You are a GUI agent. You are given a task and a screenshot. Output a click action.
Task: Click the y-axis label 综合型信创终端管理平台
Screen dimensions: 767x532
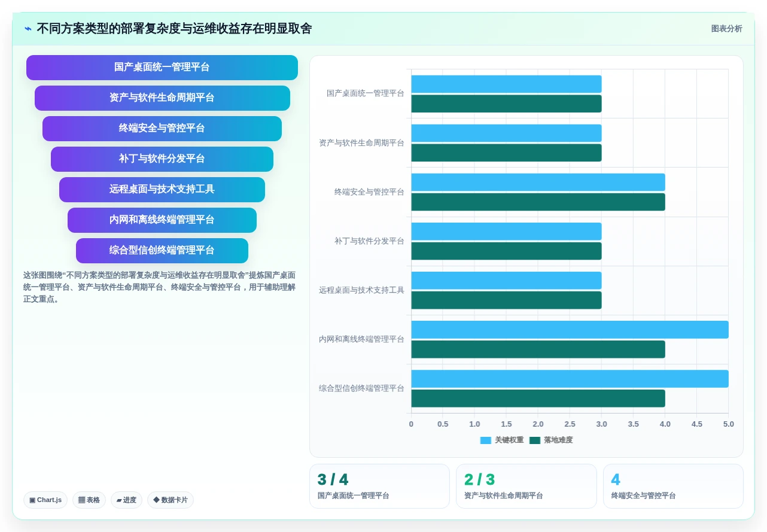tap(361, 388)
